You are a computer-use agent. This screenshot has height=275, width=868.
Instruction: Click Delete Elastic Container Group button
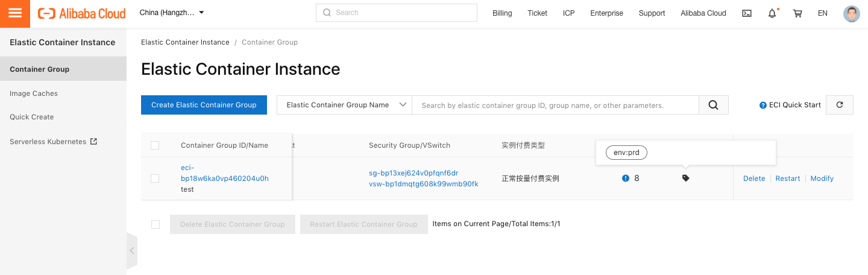tap(233, 224)
